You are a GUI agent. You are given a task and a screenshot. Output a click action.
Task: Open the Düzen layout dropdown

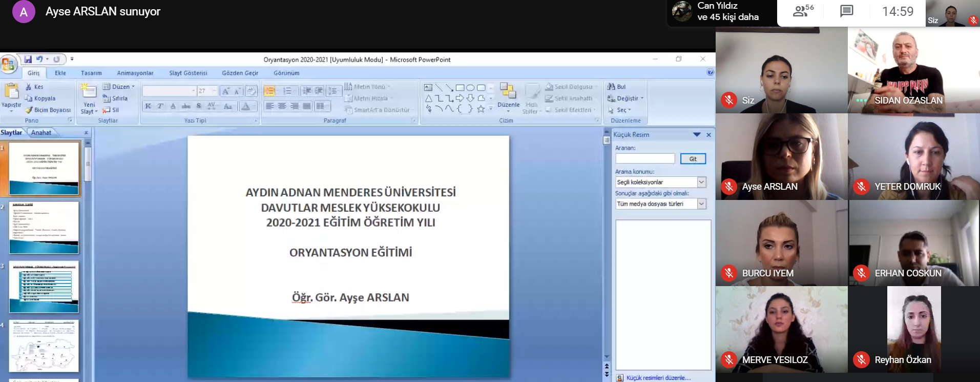[x=119, y=87]
